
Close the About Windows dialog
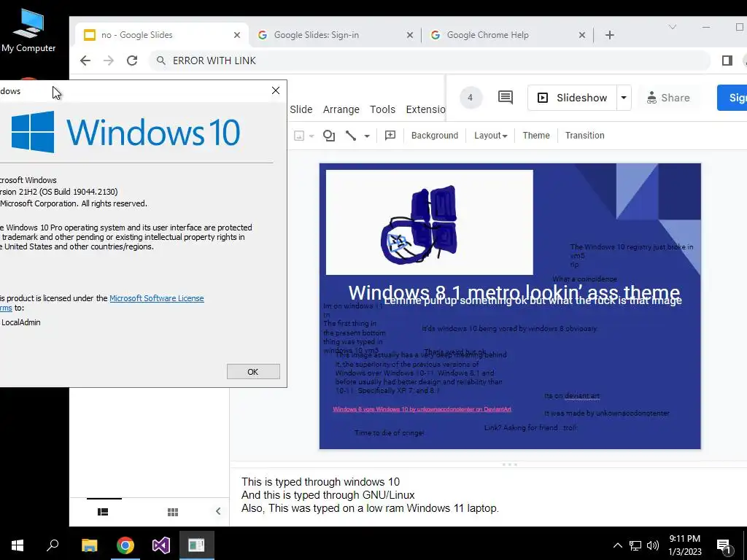(x=275, y=90)
